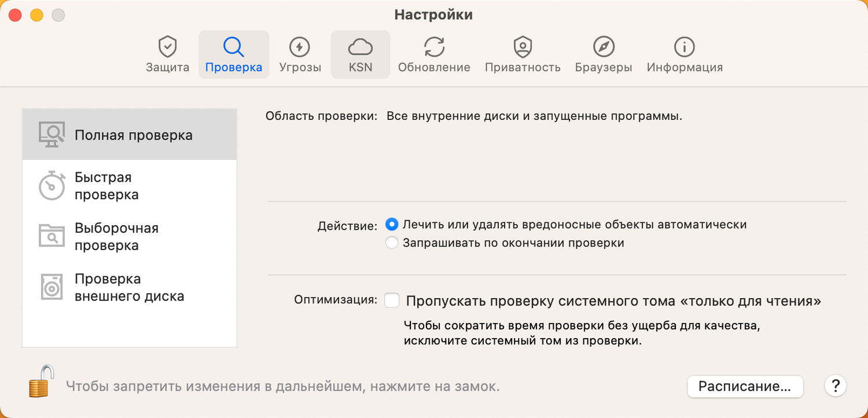Image resolution: width=868 pixels, height=418 pixels.
Task: Click the Обновление refresh arrows icon
Action: click(x=433, y=46)
